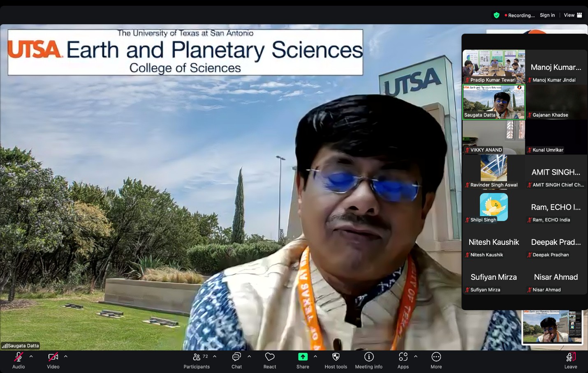Click the React heart icon
This screenshot has height=373, width=588.
click(x=270, y=360)
